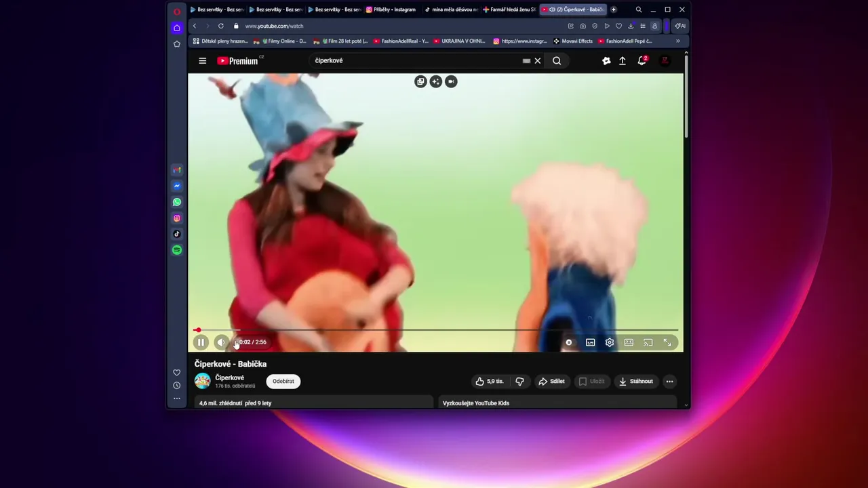Open a new browser tab with plus
Image resolution: width=868 pixels, height=488 pixels.
(x=614, y=9)
